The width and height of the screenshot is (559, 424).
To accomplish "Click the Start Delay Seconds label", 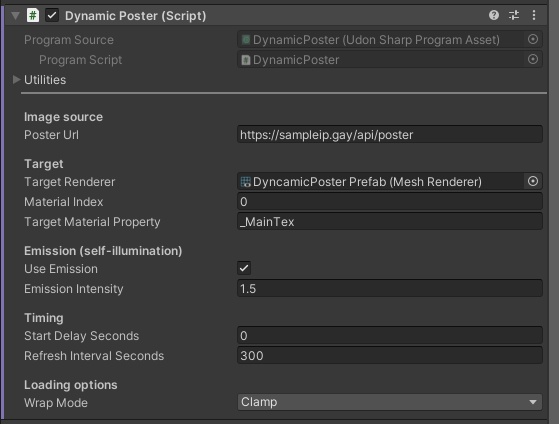I will coord(82,336).
